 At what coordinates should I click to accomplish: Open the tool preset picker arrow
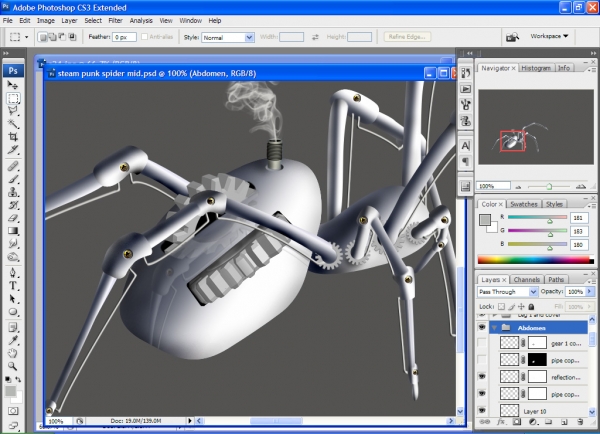[26, 37]
